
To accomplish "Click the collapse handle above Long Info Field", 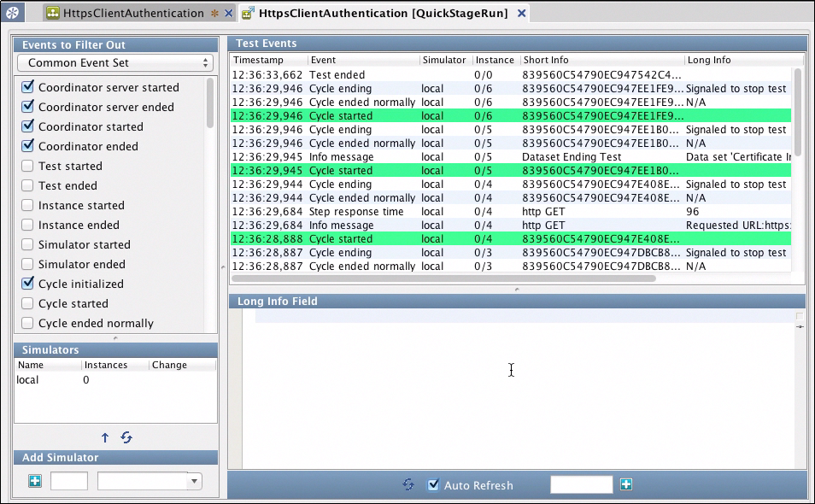I will click(x=516, y=290).
